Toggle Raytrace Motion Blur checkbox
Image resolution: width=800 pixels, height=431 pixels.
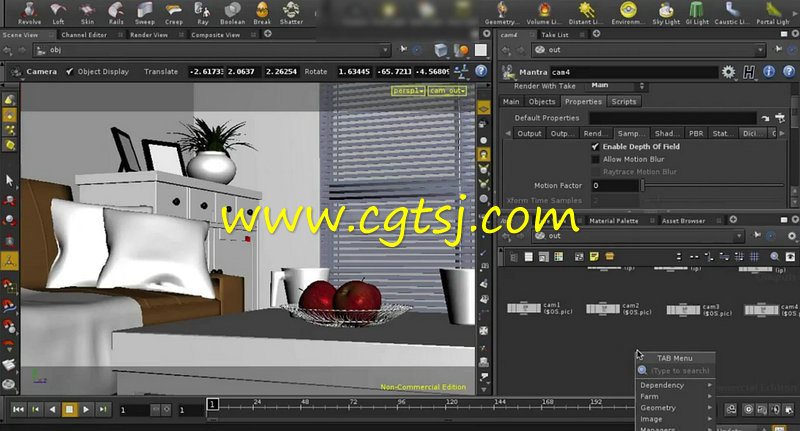click(x=595, y=172)
